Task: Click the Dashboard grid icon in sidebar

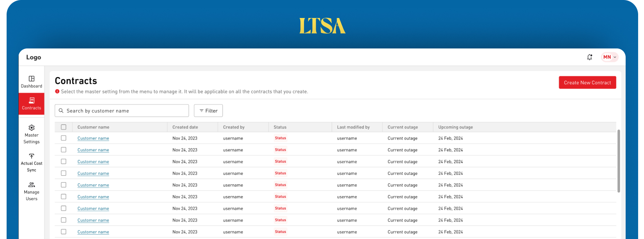Action: pos(32,79)
